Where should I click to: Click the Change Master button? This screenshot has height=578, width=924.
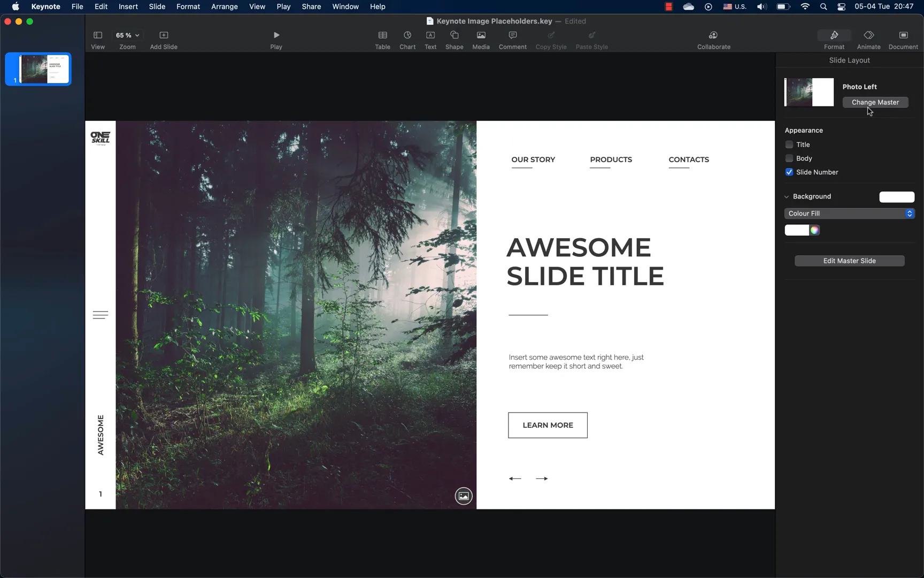click(875, 102)
